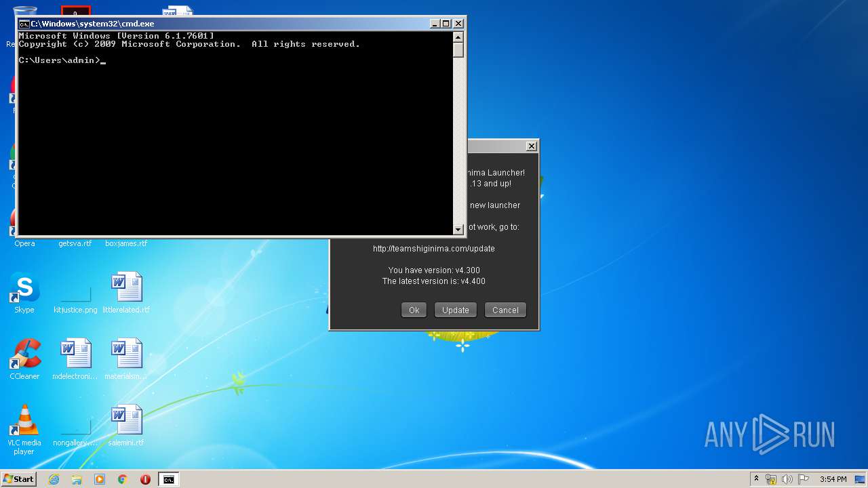This screenshot has height=488, width=868.
Task: Select "You have version: v4.300" text
Action: 434,270
